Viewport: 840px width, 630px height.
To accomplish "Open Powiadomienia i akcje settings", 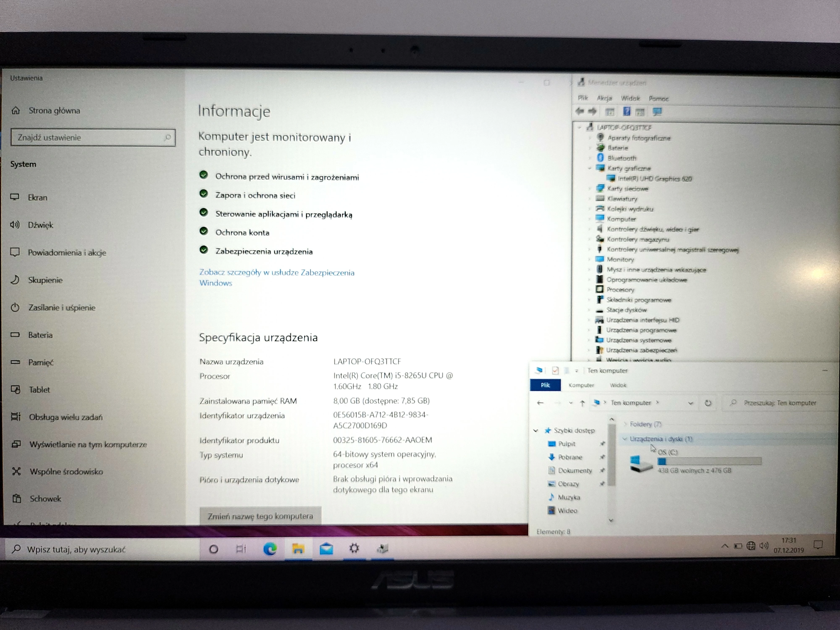I will (58, 253).
